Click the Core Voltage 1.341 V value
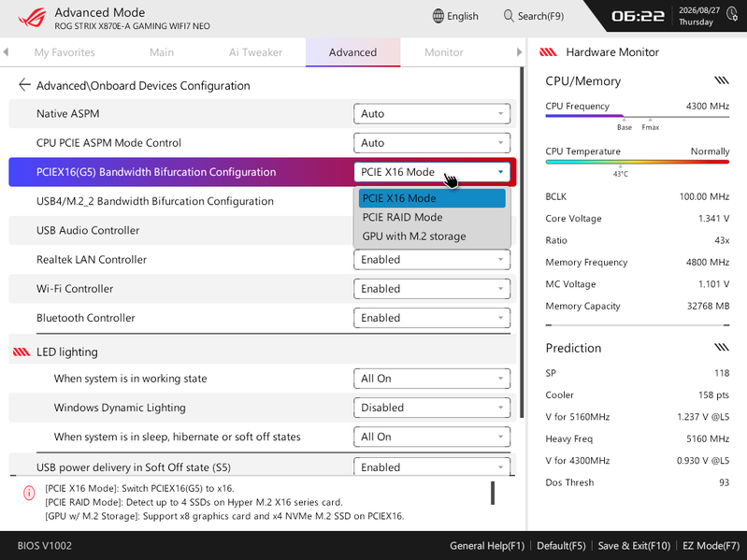The height and width of the screenshot is (560, 747). (713, 218)
